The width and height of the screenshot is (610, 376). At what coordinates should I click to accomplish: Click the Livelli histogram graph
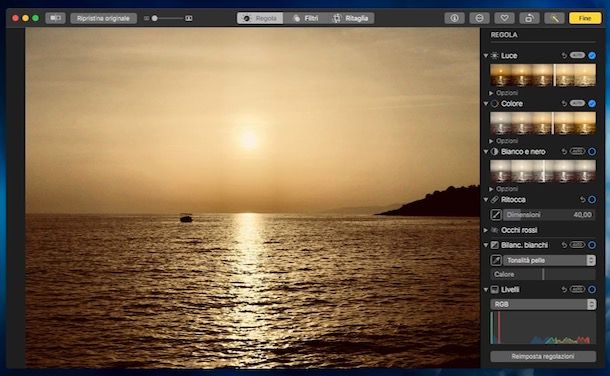pos(543,328)
